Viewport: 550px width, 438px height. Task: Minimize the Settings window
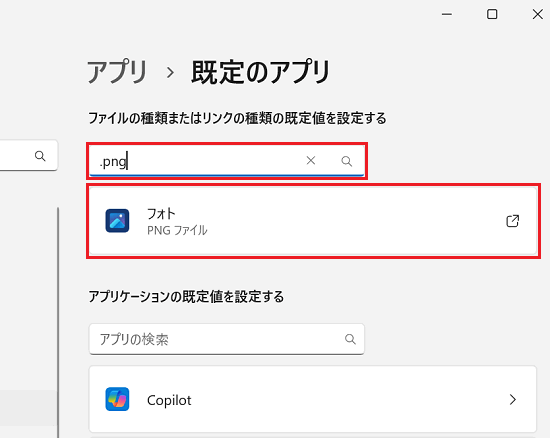pyautogui.click(x=447, y=14)
